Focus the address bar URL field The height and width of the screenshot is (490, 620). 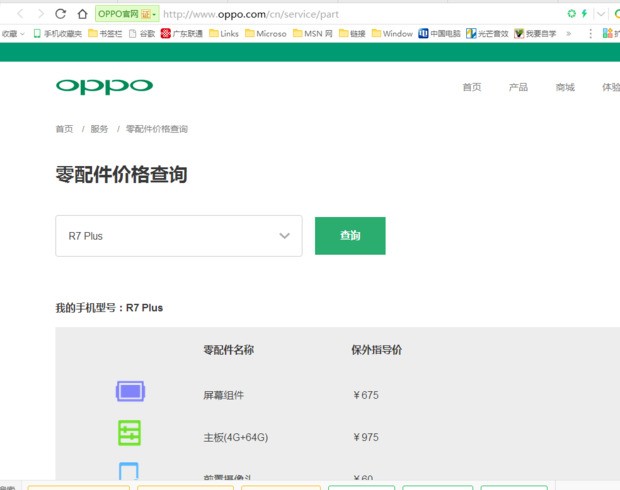point(250,14)
